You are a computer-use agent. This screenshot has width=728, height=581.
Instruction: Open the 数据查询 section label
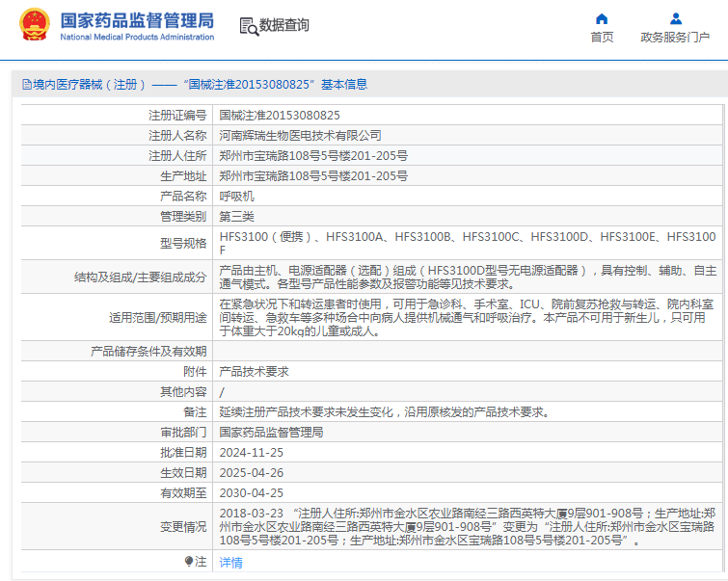[284, 26]
